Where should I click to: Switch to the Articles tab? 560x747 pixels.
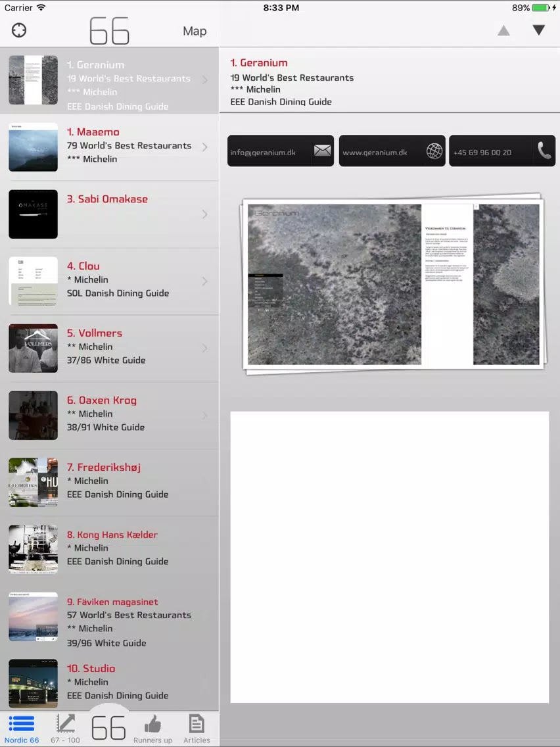[197, 729]
